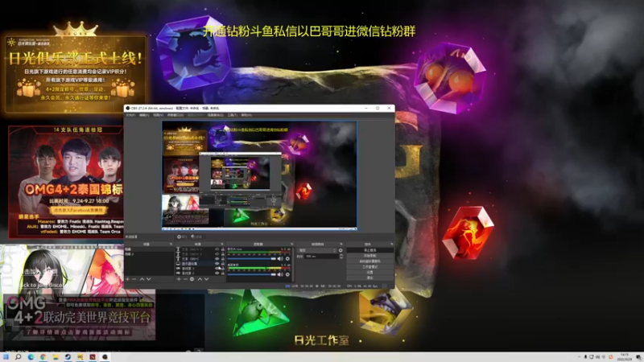
Task: Add a new source with plus icon
Action: tap(179, 279)
